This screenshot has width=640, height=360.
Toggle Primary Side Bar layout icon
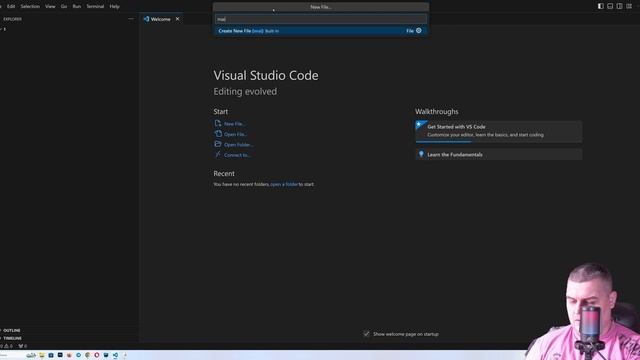click(x=600, y=6)
